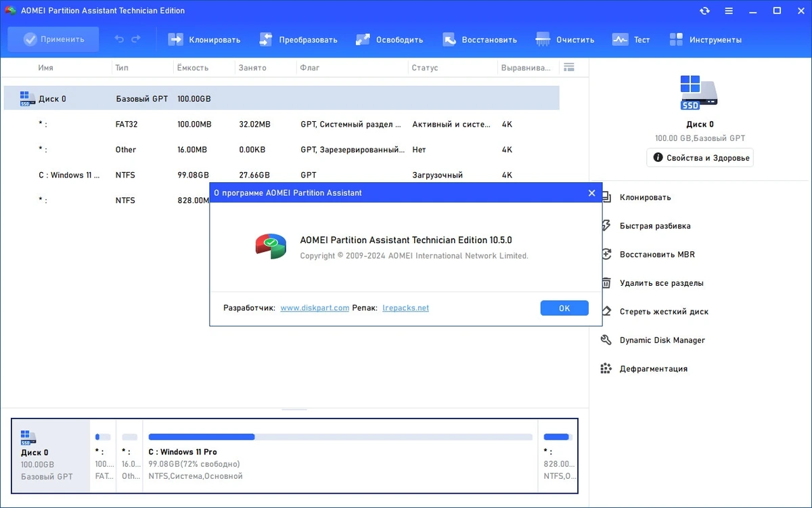Click the Dynamic Disk Manager wrench icon
812x508 pixels.
click(x=606, y=340)
